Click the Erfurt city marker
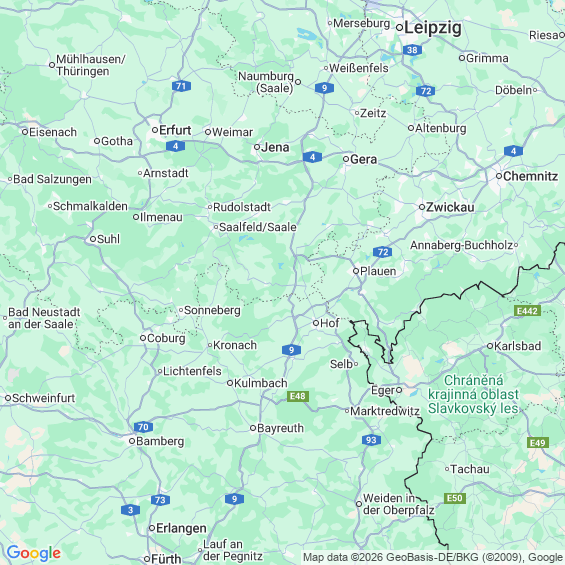 (155, 130)
